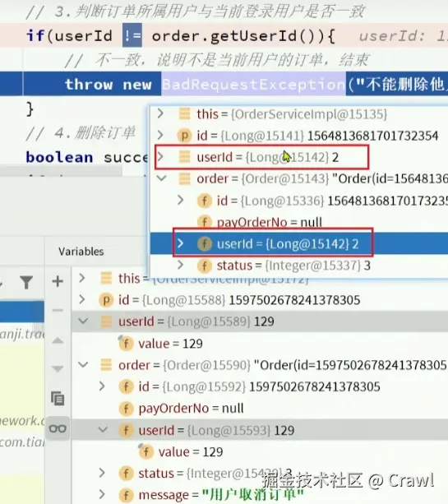This screenshot has height=504, width=448.
Task: Click inline hint 'userId: 1' after if statement
Action: [403, 36]
